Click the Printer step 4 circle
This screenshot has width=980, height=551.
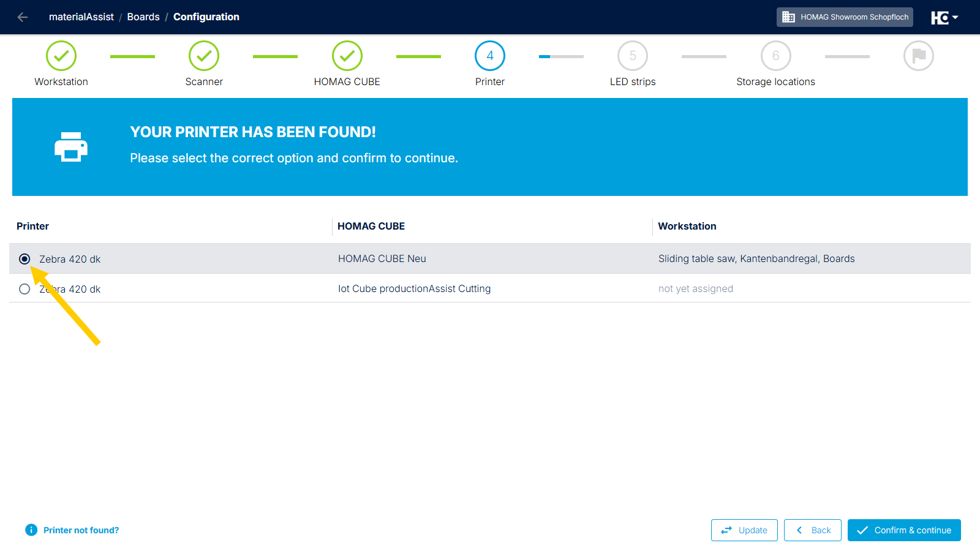point(490,56)
